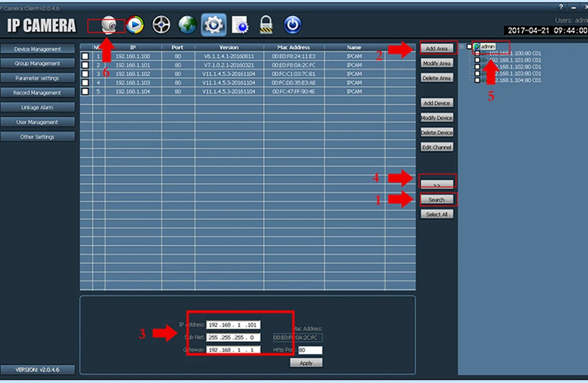
Task: Click the blue power button icon
Action: (293, 25)
